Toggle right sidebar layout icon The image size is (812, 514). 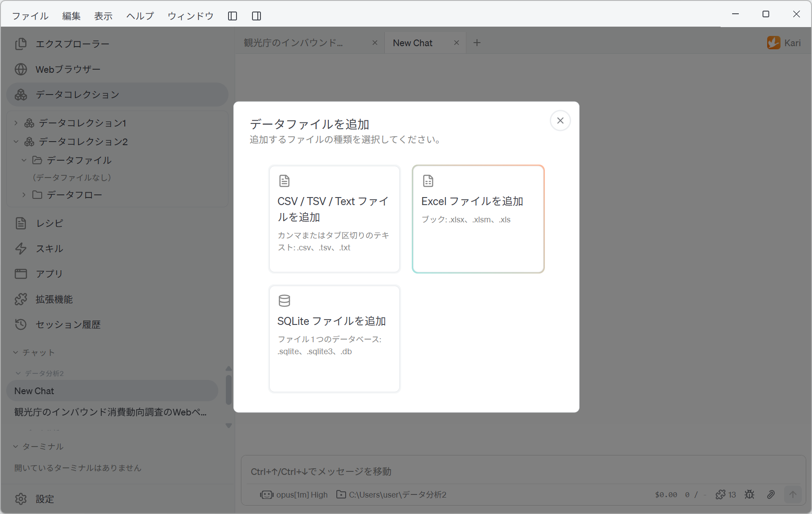click(256, 16)
